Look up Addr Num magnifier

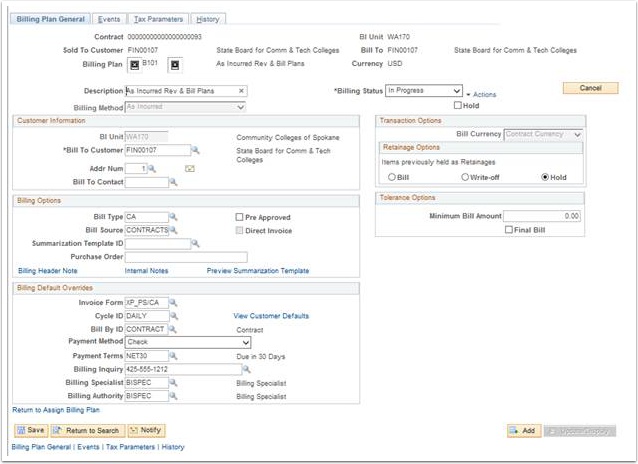pyautogui.click(x=152, y=169)
